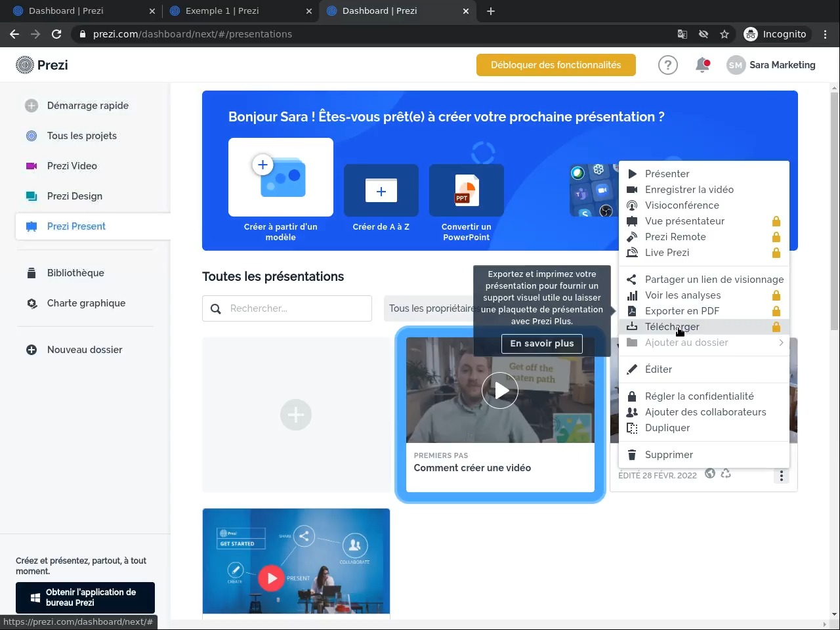The image size is (840, 630).
Task: Click the globe icon on presentation card
Action: point(710,474)
